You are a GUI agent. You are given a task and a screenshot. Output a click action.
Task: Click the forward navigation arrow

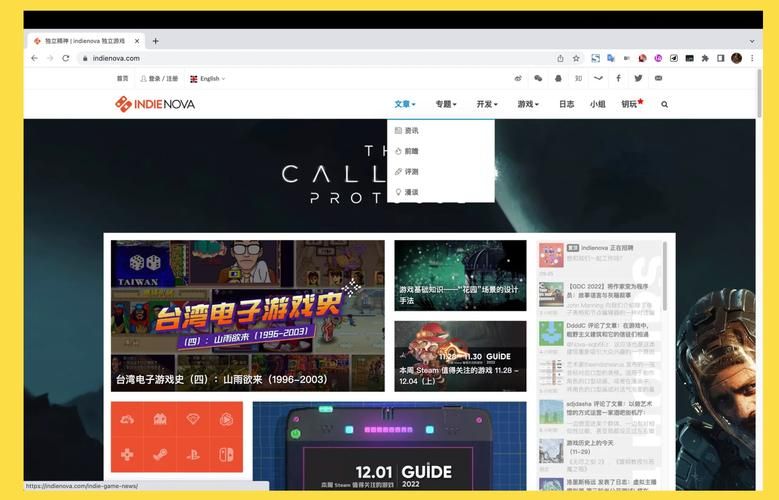point(50,58)
